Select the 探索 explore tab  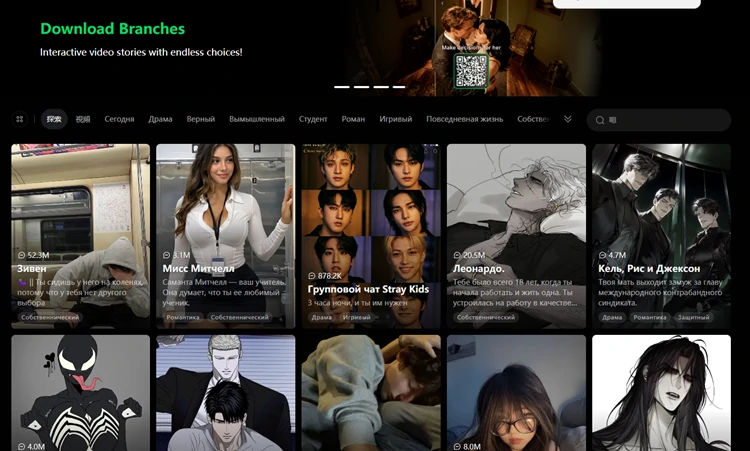[54, 119]
